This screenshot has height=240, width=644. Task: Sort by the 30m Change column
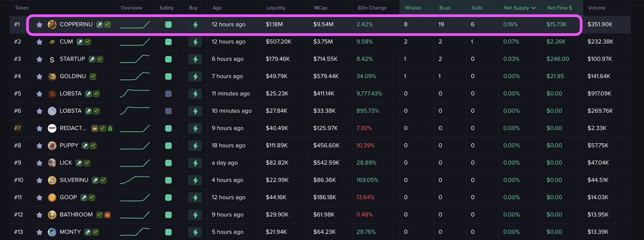(373, 8)
